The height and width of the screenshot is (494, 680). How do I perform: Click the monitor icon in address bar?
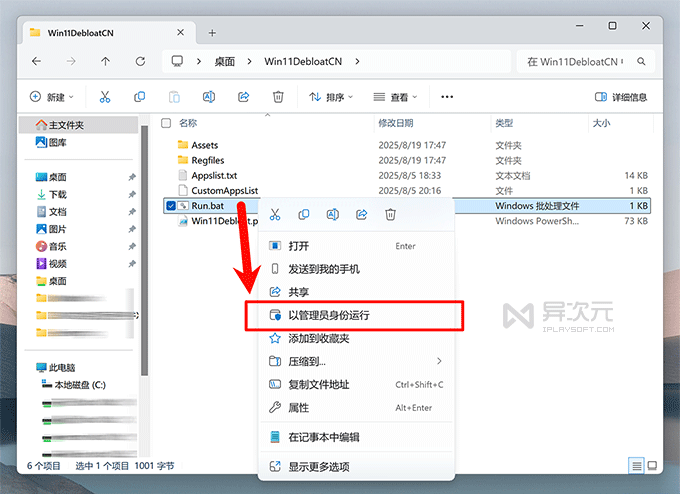(x=177, y=61)
